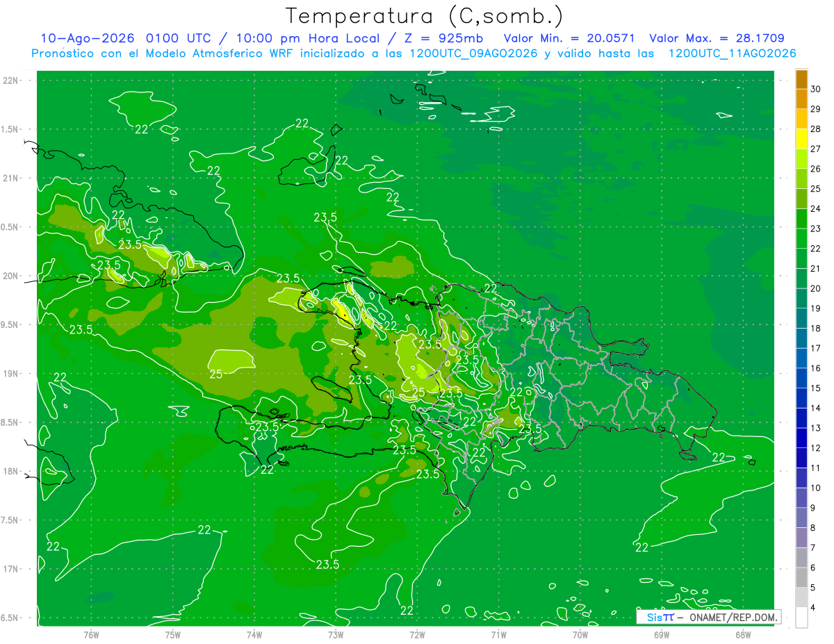Pick the yellow legend band between 27 and 28
This screenshot has width=834, height=644.
(x=801, y=139)
